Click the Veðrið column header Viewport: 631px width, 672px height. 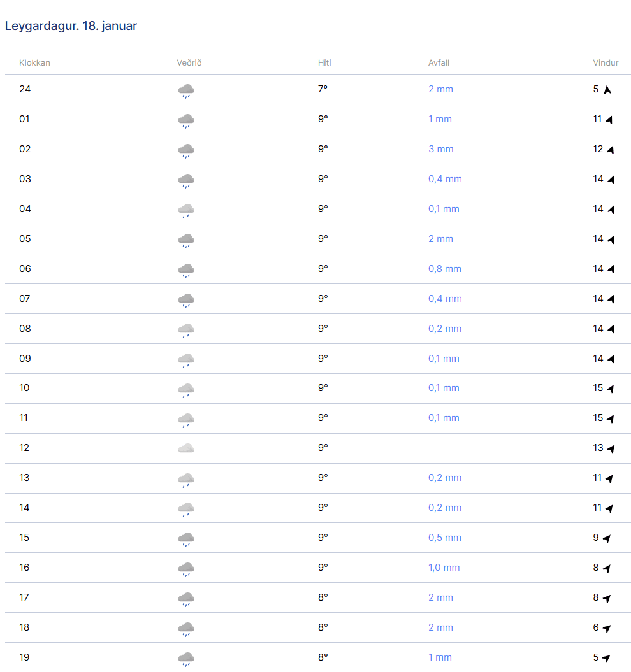pyautogui.click(x=189, y=62)
